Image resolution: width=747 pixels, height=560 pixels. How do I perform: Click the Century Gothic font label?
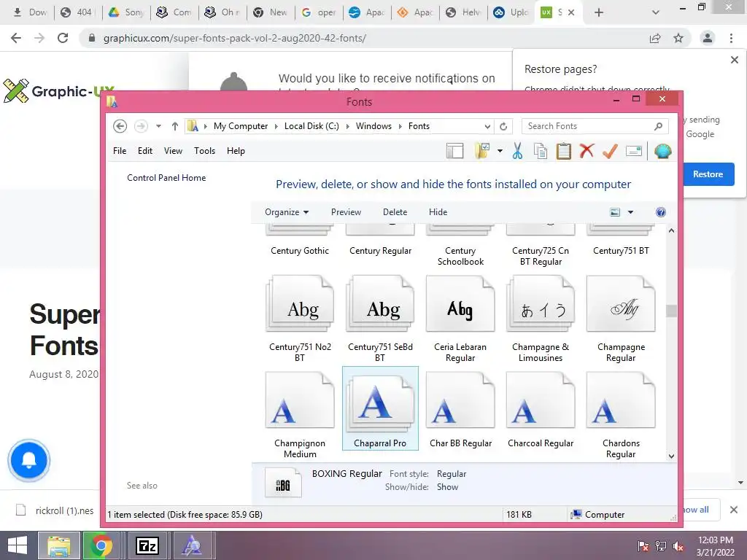(x=300, y=251)
